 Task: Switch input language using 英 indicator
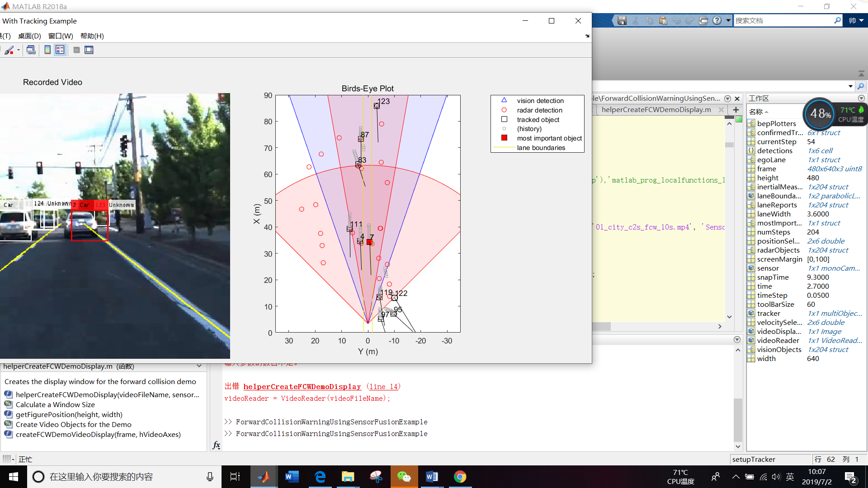(x=790, y=476)
